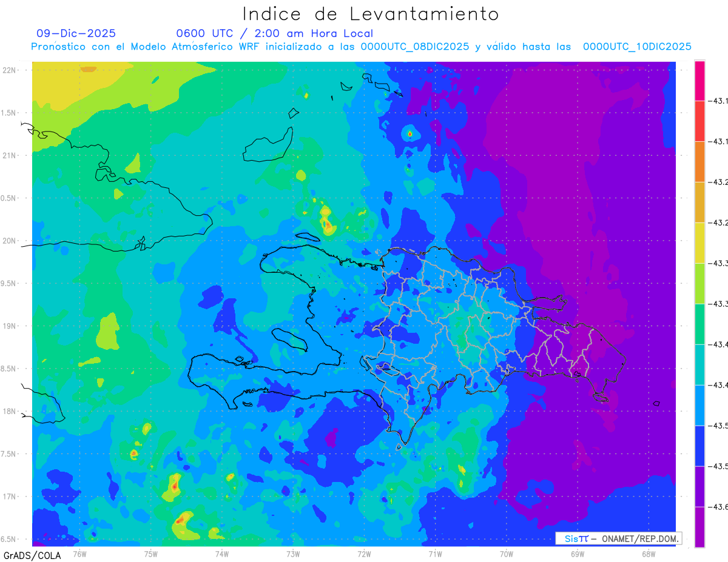Click the 8.5N latitude label
This screenshot has width=728, height=562.
point(9,369)
